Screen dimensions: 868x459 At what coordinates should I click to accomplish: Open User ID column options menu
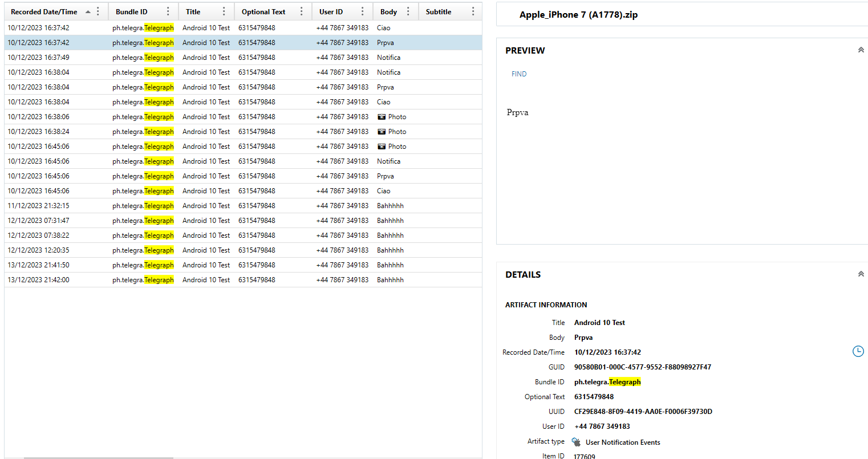pyautogui.click(x=362, y=11)
